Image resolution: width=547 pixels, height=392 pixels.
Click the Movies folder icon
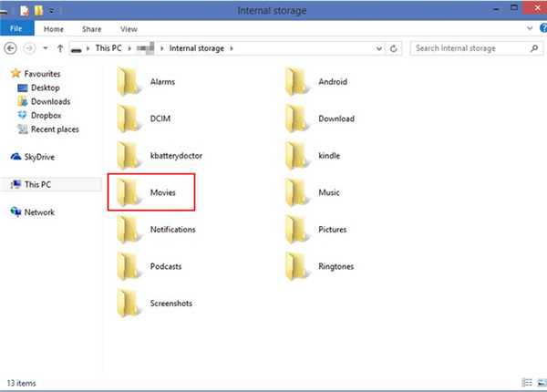tap(128, 192)
